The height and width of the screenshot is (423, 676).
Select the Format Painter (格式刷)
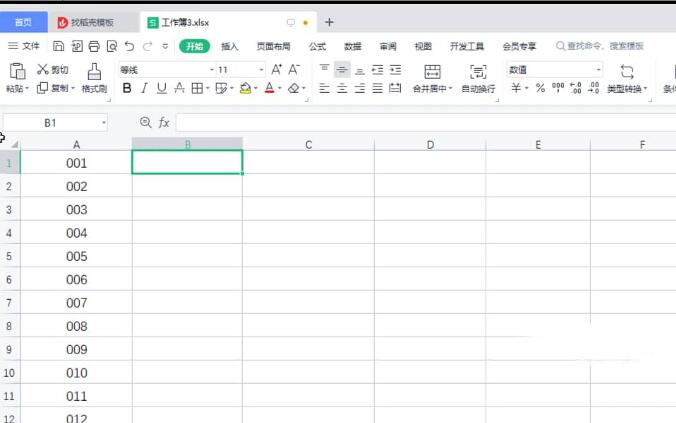point(94,78)
